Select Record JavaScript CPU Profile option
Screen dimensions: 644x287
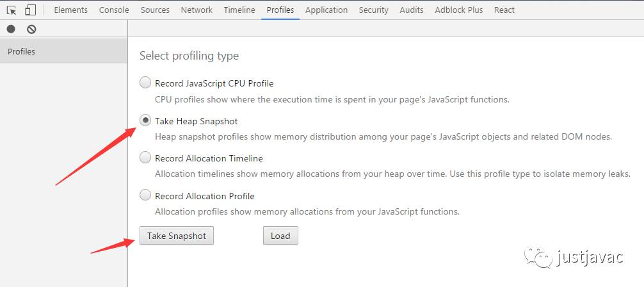(145, 83)
